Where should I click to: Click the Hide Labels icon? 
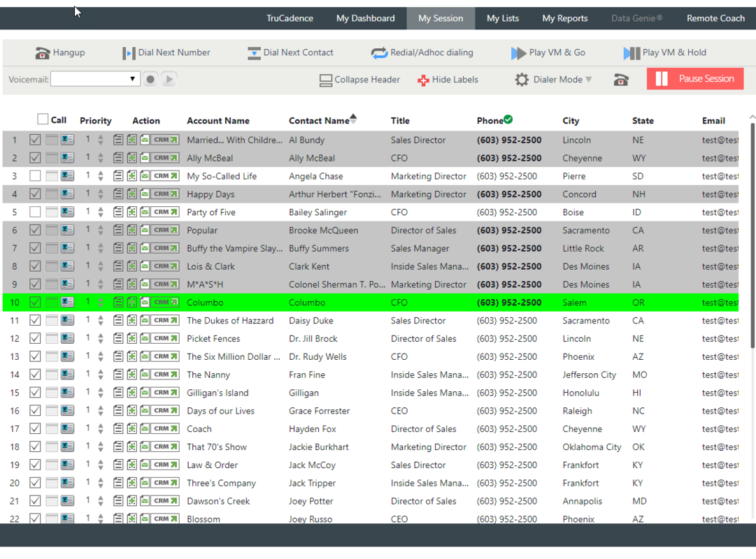pos(423,80)
